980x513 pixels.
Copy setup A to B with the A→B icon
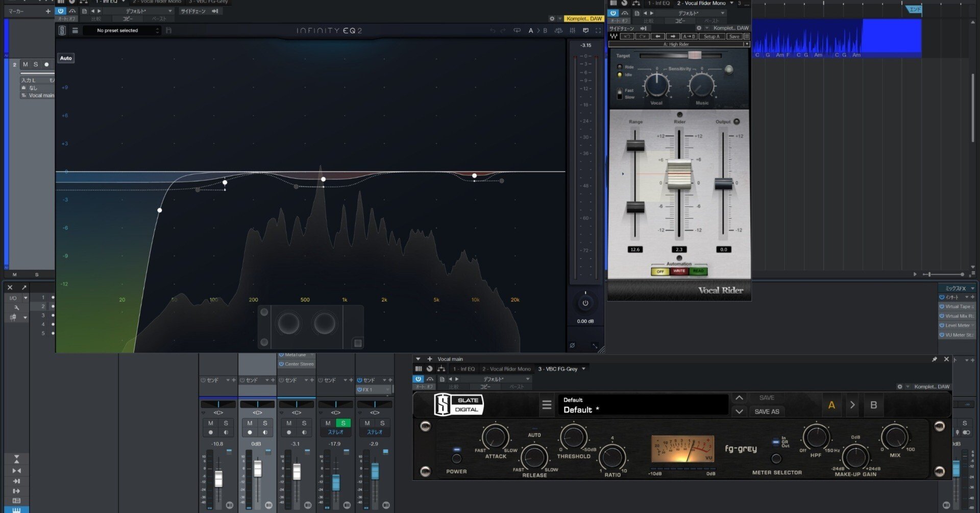pyautogui.click(x=689, y=37)
